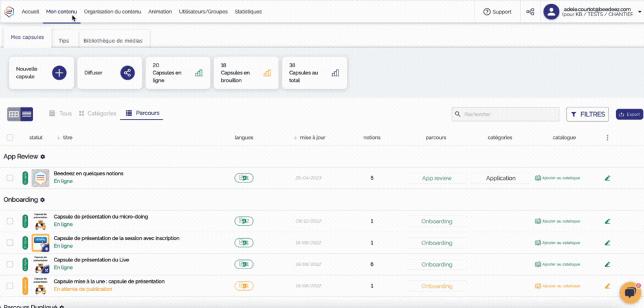Switch to list view layout icon
Screen dimensions: 644x308
click(x=27, y=115)
